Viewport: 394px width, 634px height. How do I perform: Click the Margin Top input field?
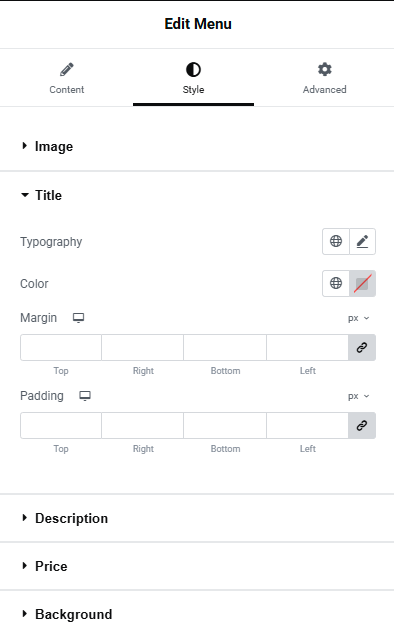click(x=61, y=347)
